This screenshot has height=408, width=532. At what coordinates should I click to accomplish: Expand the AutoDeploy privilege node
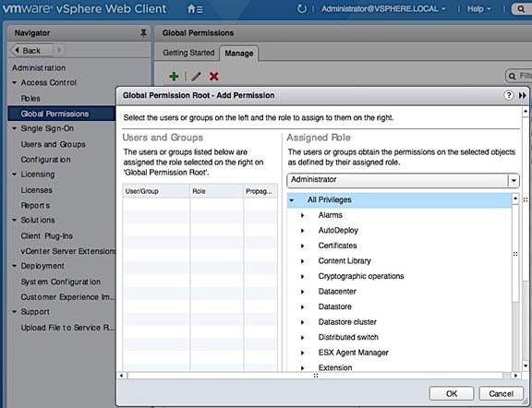tap(302, 231)
